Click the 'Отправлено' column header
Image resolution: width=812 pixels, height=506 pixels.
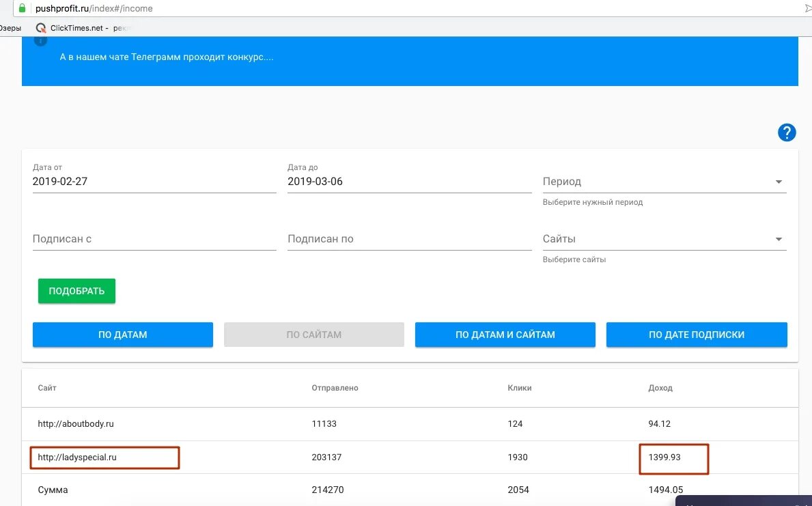[335, 388]
